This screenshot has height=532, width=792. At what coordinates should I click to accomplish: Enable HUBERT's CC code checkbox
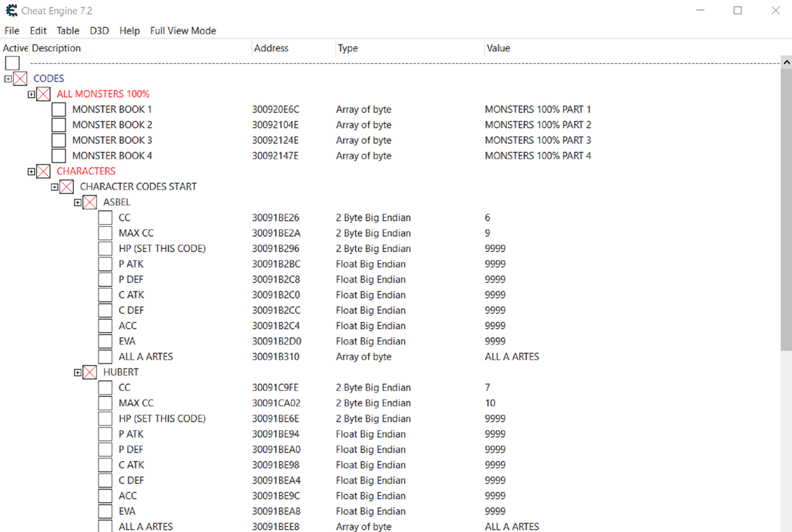(105, 388)
